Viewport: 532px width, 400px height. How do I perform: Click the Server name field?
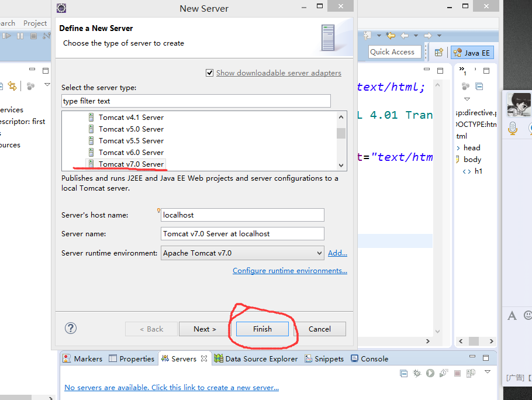click(242, 234)
